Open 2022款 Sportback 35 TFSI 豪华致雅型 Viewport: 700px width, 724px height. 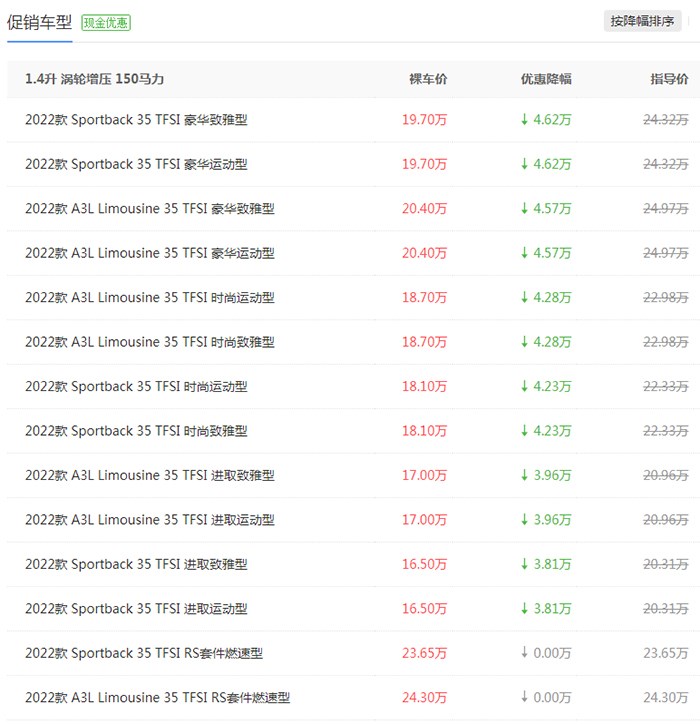136,120
